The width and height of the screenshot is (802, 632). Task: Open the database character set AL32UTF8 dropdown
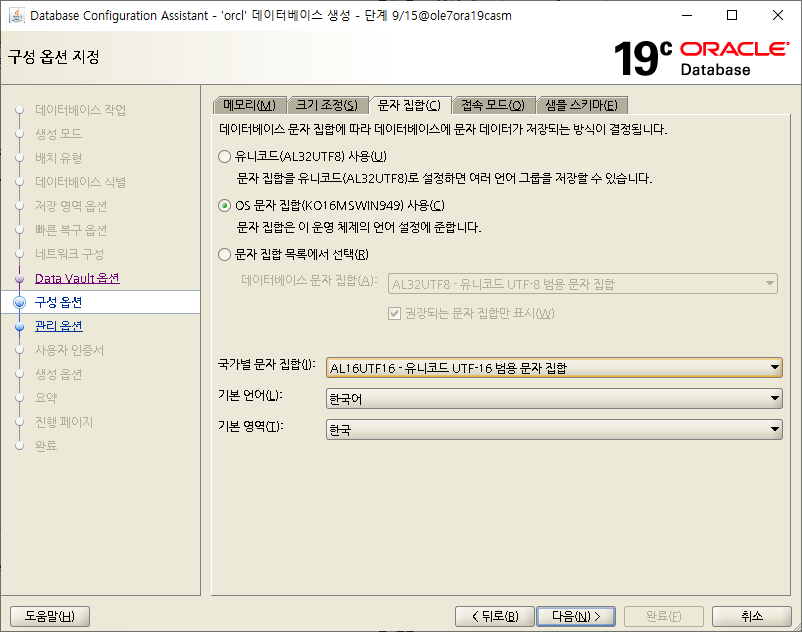583,284
